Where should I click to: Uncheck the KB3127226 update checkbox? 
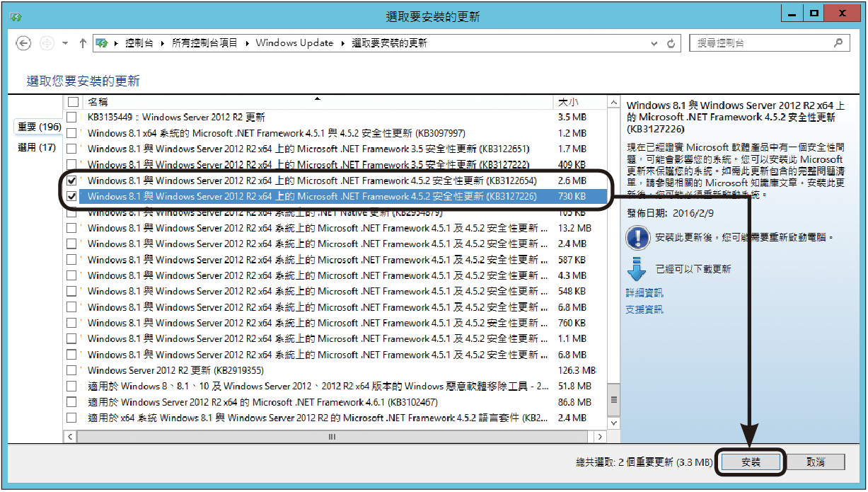[x=71, y=196]
